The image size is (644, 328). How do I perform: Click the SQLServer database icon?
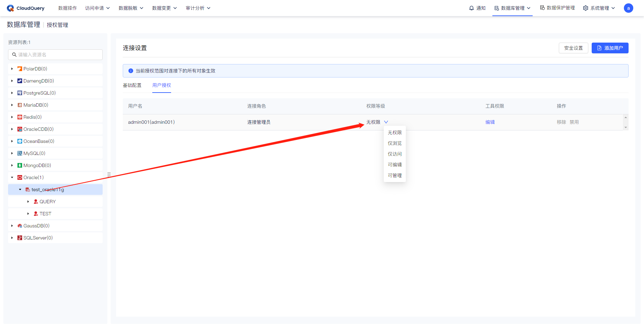(20, 238)
